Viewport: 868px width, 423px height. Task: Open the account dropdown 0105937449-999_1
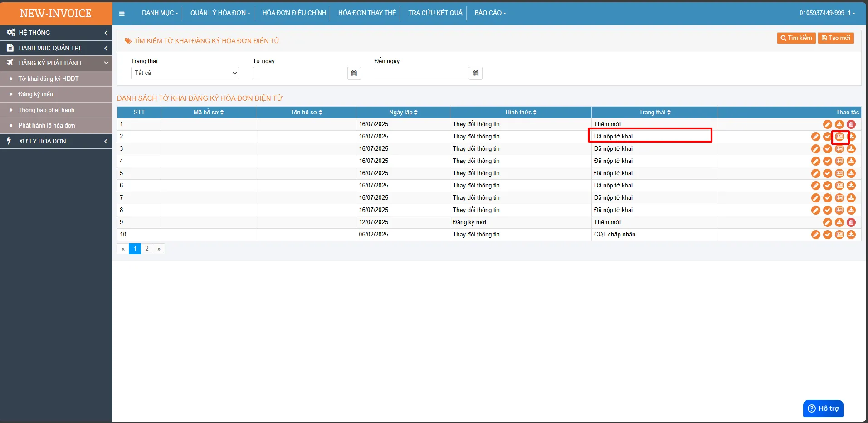[827, 13]
